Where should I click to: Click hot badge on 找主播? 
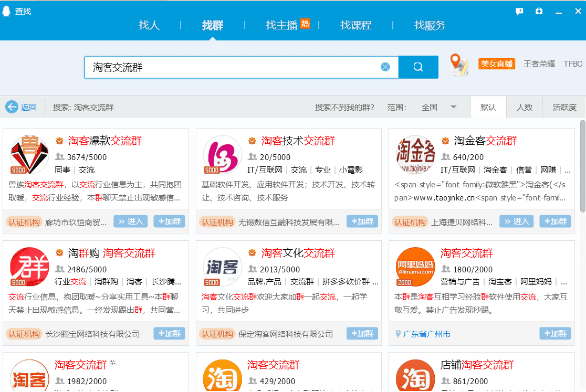tap(305, 24)
